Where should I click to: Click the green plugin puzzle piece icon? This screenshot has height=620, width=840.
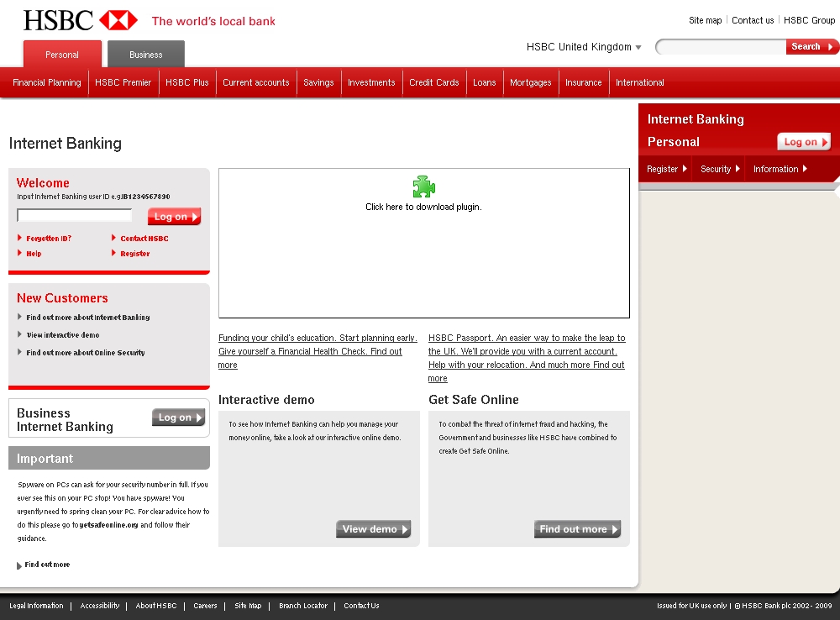point(423,187)
